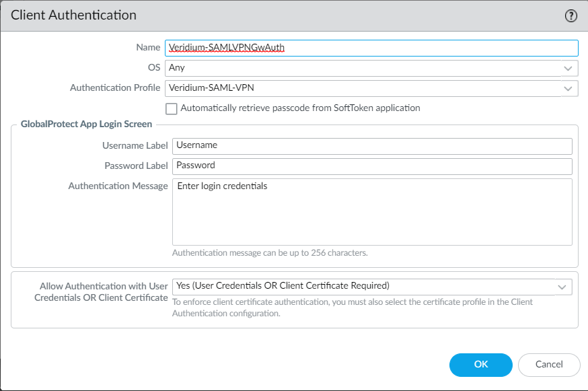Select the Password Label text field

point(372,166)
